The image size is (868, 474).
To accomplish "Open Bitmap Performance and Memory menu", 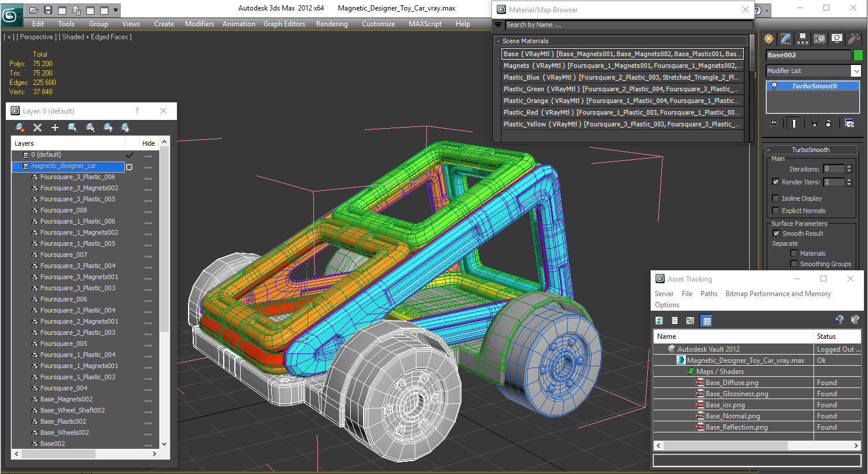I will tap(778, 294).
